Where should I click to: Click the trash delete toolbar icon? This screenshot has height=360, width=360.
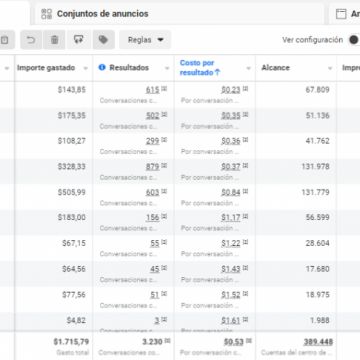tap(54, 40)
